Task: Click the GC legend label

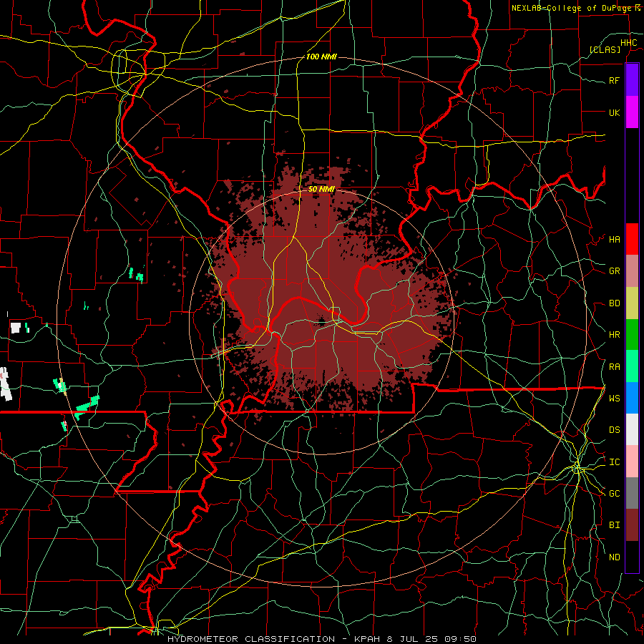Action: [614, 494]
